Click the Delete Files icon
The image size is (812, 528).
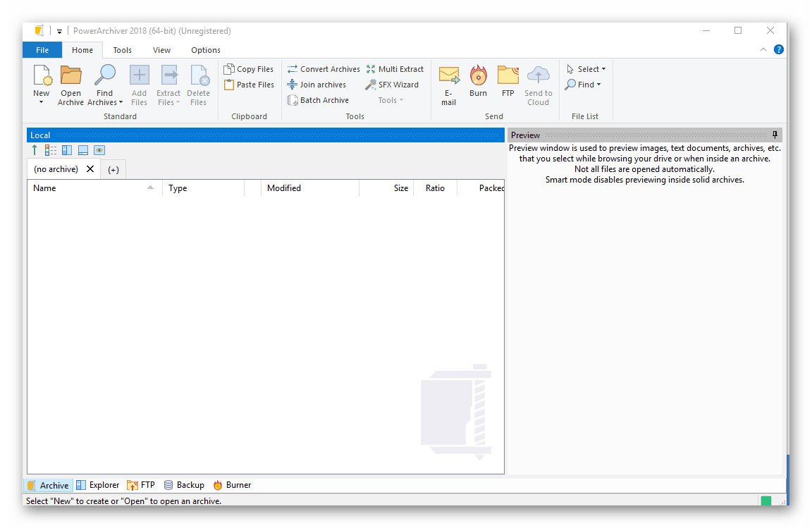(x=199, y=75)
